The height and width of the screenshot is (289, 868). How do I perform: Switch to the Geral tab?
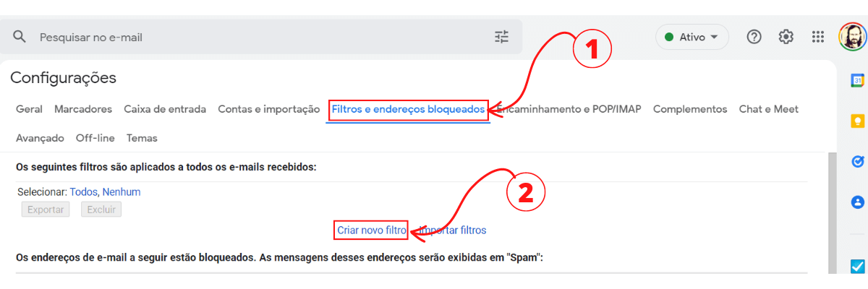[29, 109]
